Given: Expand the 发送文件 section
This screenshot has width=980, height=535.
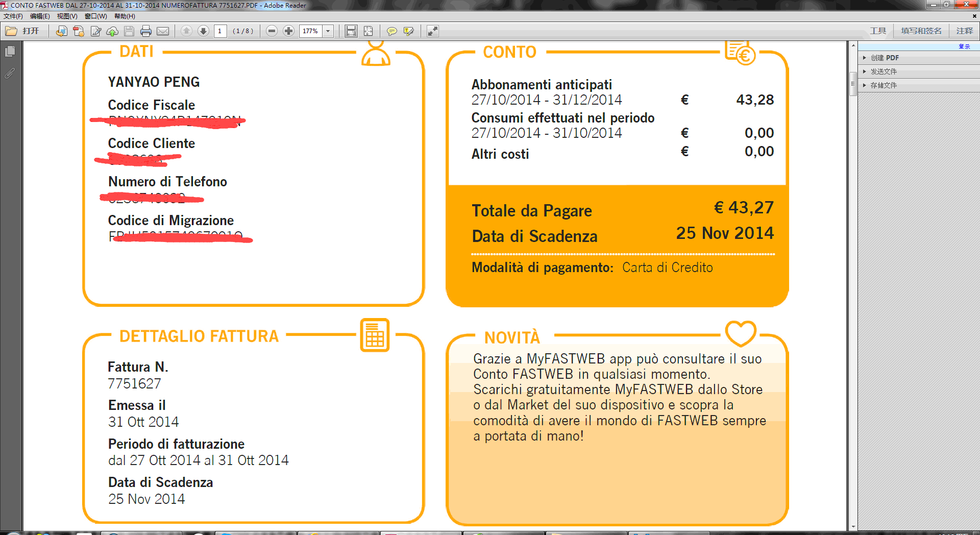Looking at the screenshot, I should (919, 71).
